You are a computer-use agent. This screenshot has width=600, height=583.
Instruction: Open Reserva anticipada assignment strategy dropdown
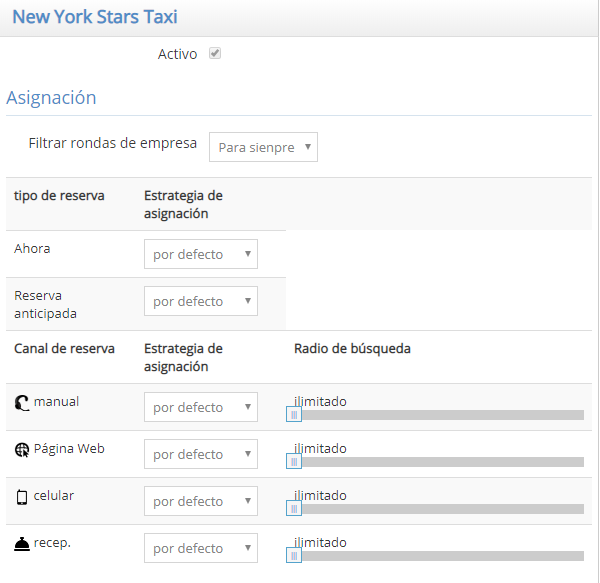pos(201,301)
